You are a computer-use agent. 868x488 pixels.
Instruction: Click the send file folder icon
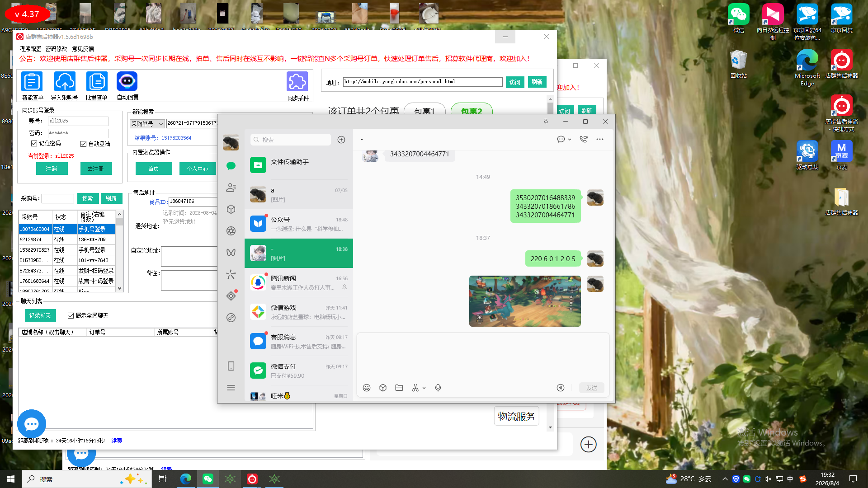(x=399, y=388)
